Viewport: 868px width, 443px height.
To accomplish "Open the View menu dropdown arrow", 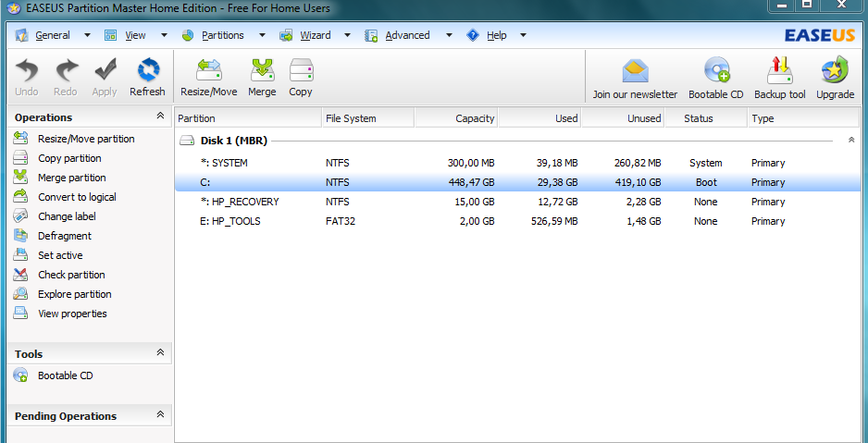I will [x=164, y=35].
